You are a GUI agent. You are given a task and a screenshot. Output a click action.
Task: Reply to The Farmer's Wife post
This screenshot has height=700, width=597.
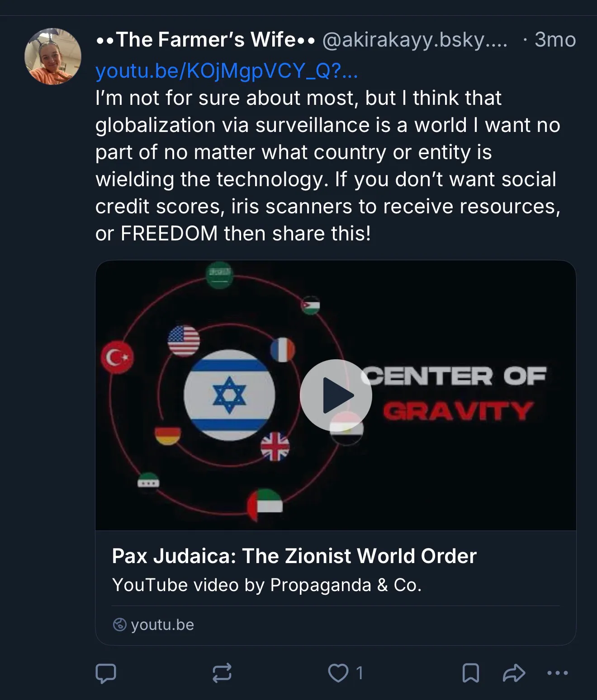pos(106,673)
